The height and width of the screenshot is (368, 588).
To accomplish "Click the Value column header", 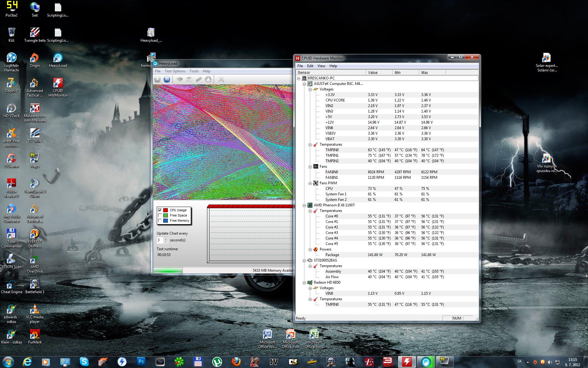I will [x=379, y=72].
